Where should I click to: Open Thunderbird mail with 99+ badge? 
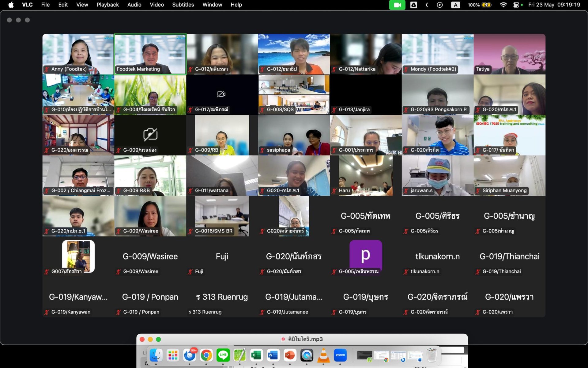(190, 355)
